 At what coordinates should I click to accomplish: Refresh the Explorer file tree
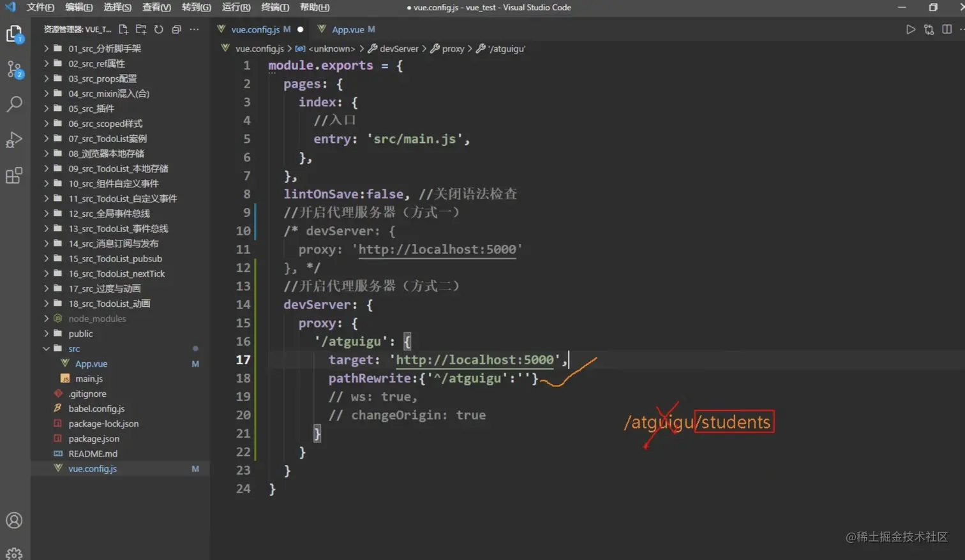click(x=159, y=29)
